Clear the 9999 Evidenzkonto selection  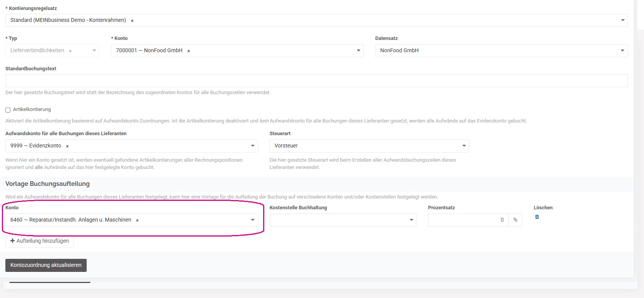click(68, 146)
